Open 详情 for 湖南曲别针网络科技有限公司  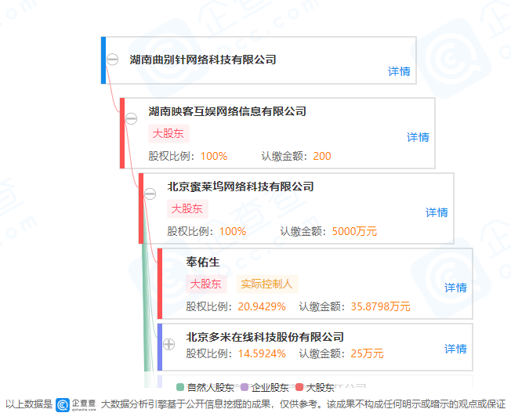point(399,71)
